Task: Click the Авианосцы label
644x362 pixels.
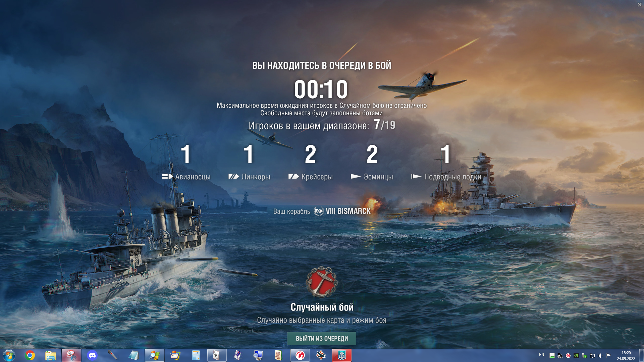Action: tap(193, 177)
